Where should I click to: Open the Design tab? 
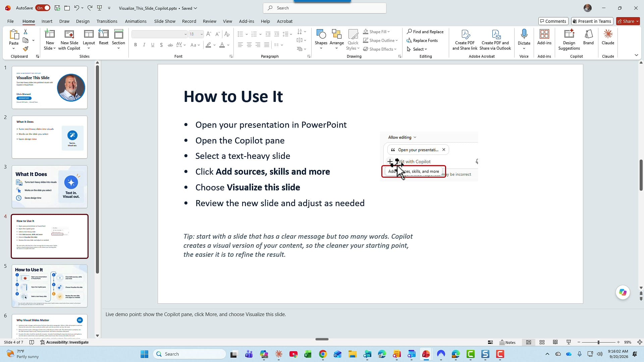click(x=83, y=21)
